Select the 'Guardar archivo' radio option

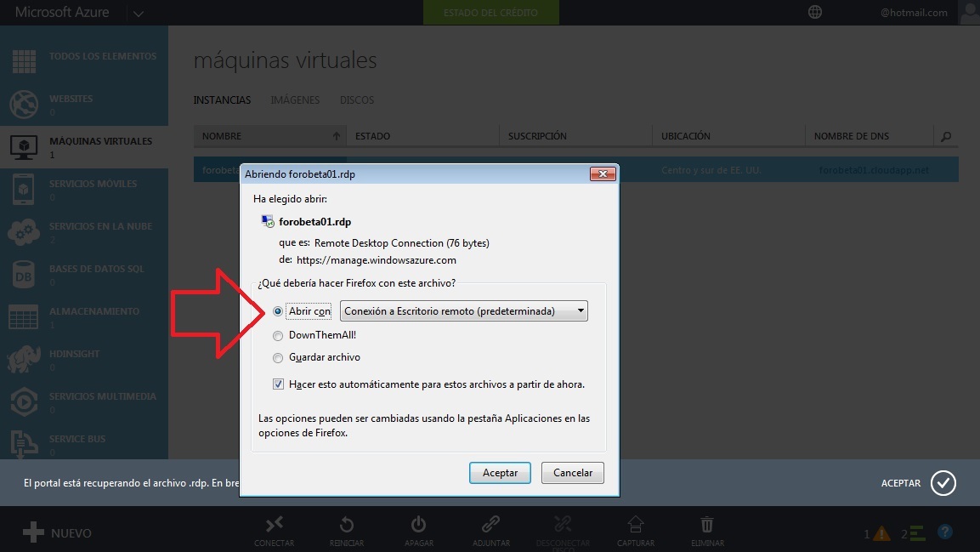pyautogui.click(x=278, y=357)
